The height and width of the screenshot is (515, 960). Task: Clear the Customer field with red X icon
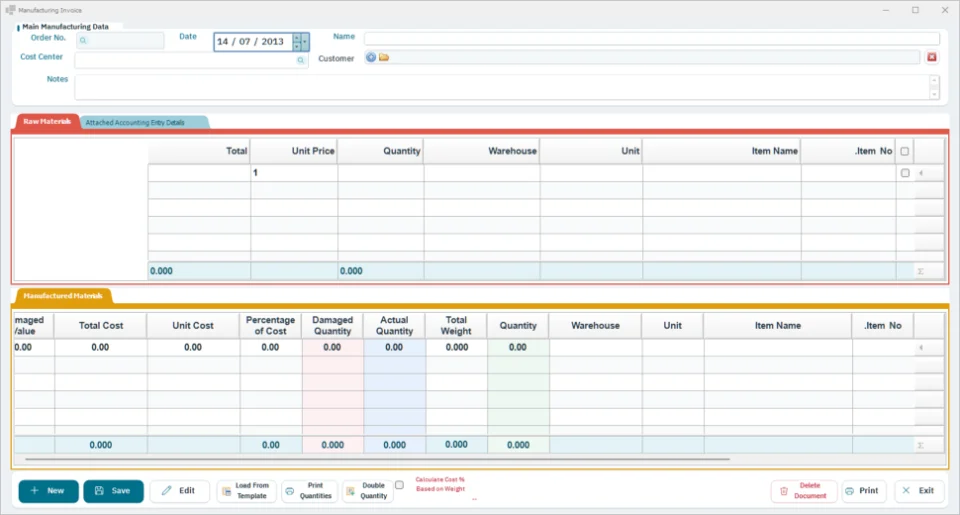pos(932,57)
